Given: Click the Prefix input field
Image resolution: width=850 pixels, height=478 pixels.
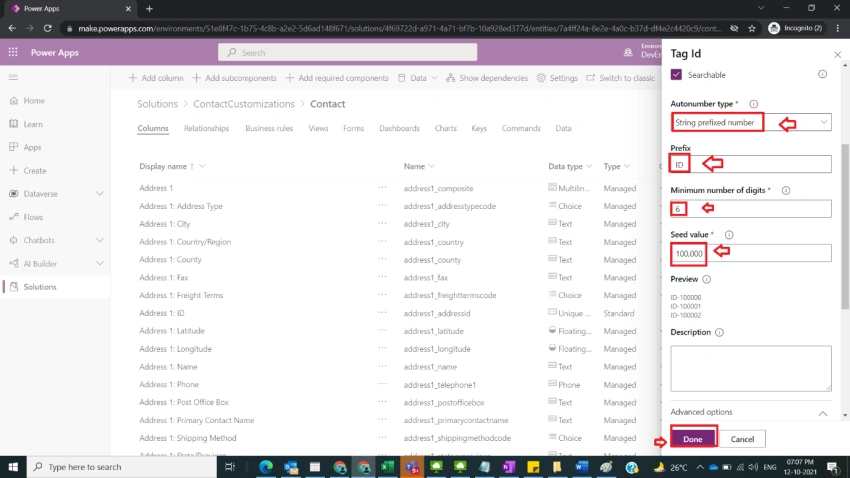Looking at the screenshot, I should (751, 164).
